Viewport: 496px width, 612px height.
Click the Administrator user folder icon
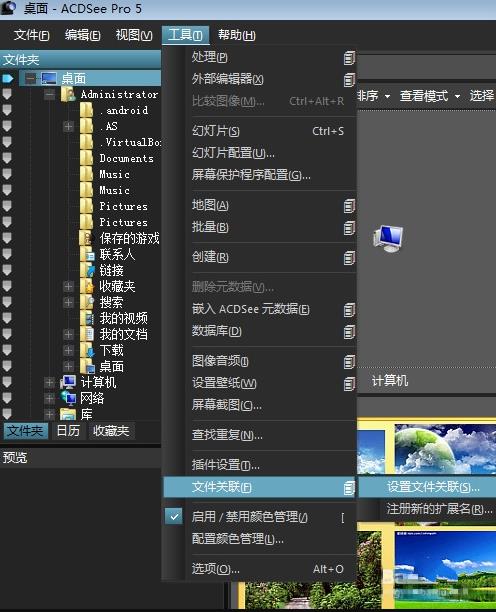coord(68,94)
